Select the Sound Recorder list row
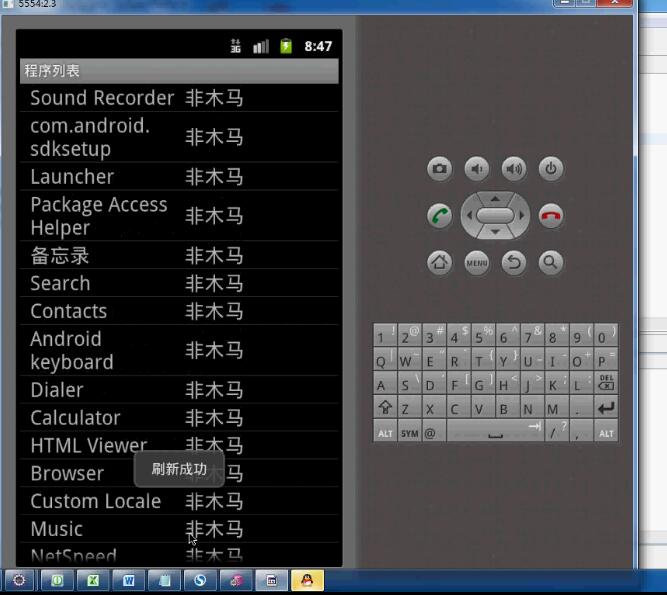667x595 pixels. (x=179, y=98)
